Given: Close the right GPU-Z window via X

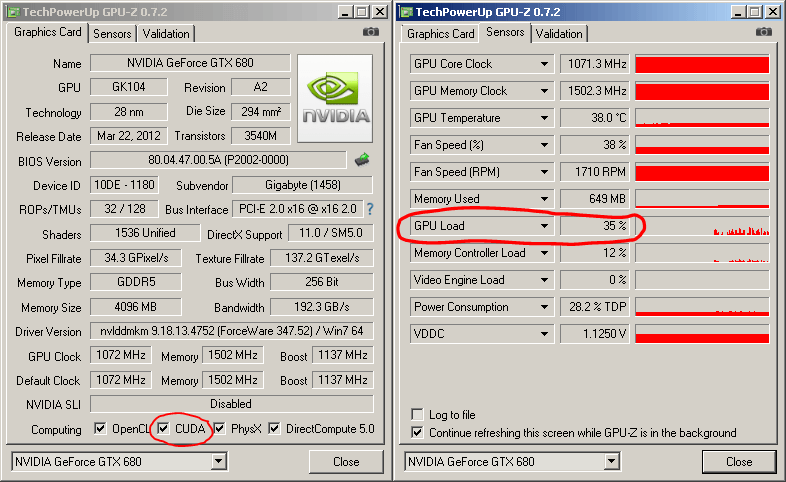Looking at the screenshot, I should tap(773, 12).
